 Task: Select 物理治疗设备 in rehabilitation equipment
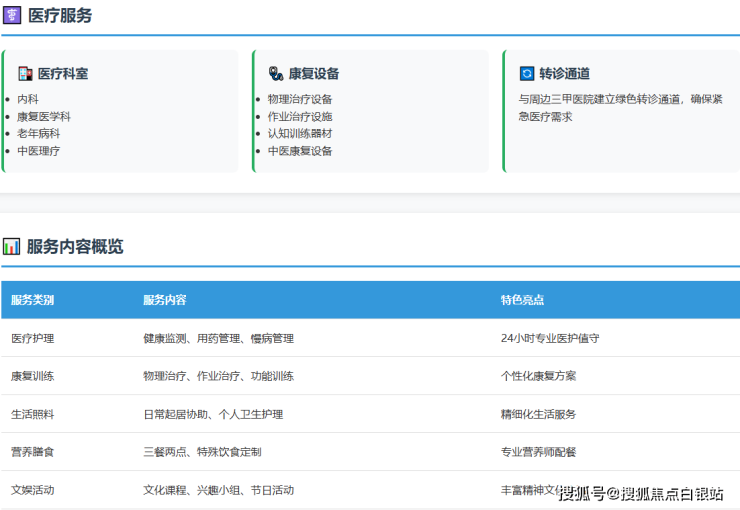point(300,99)
